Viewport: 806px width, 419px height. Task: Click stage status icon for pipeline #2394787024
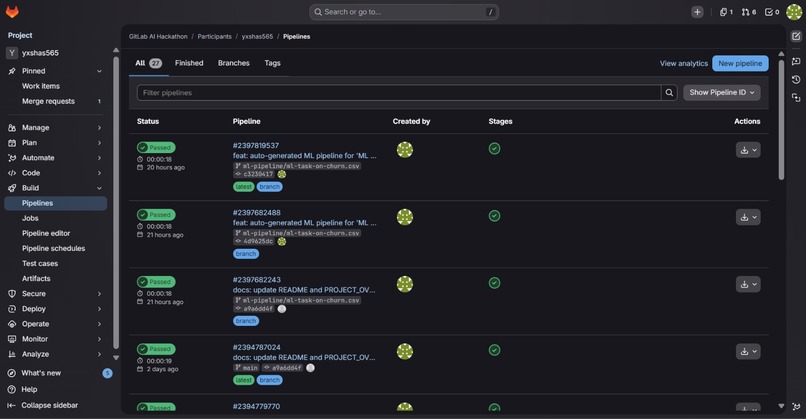click(494, 351)
